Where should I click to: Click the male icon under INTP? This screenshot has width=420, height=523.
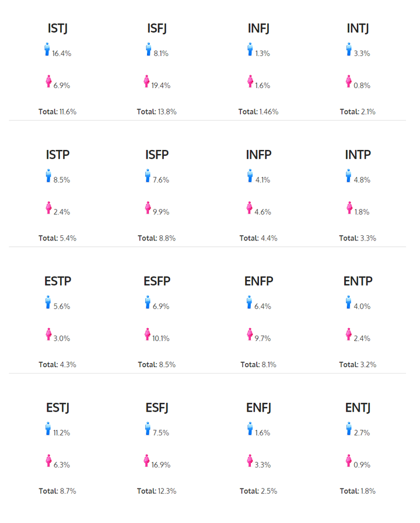[349, 176]
